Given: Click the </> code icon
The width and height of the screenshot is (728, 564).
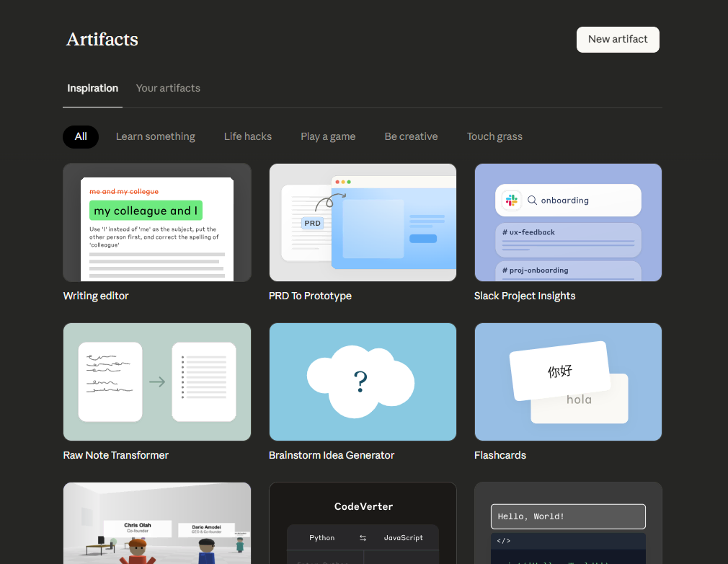Looking at the screenshot, I should 504,541.
